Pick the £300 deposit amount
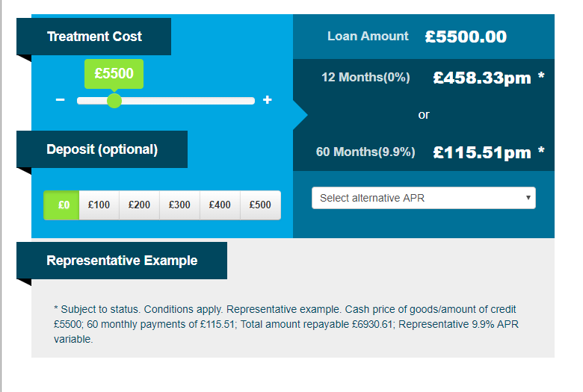The height and width of the screenshot is (392, 583). coord(179,205)
